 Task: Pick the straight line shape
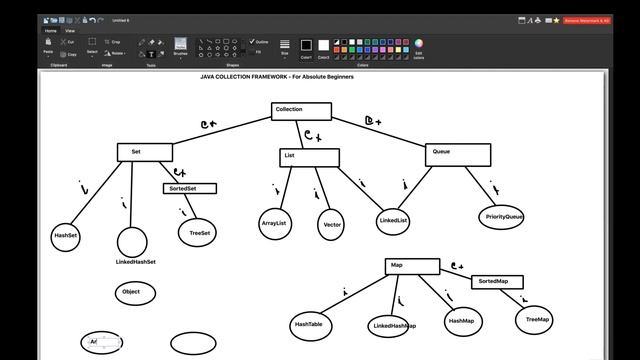click(201, 41)
